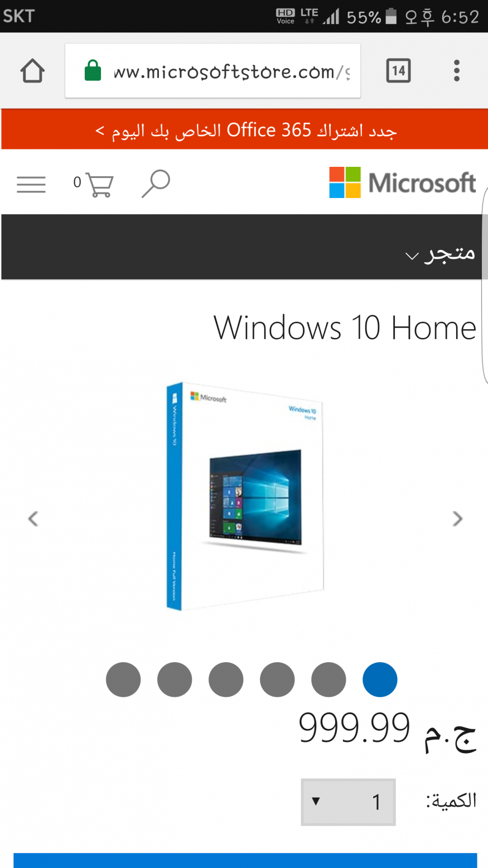The image size is (488, 868).
Task: Click the Microsoft logo
Action: coord(402,182)
